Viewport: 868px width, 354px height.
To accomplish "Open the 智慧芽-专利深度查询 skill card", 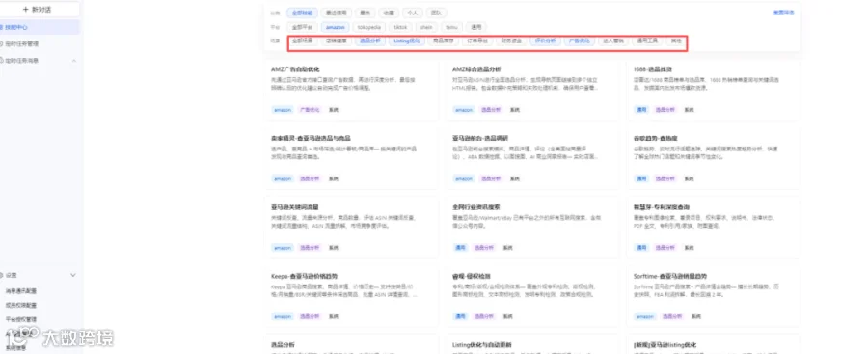I will (713, 227).
